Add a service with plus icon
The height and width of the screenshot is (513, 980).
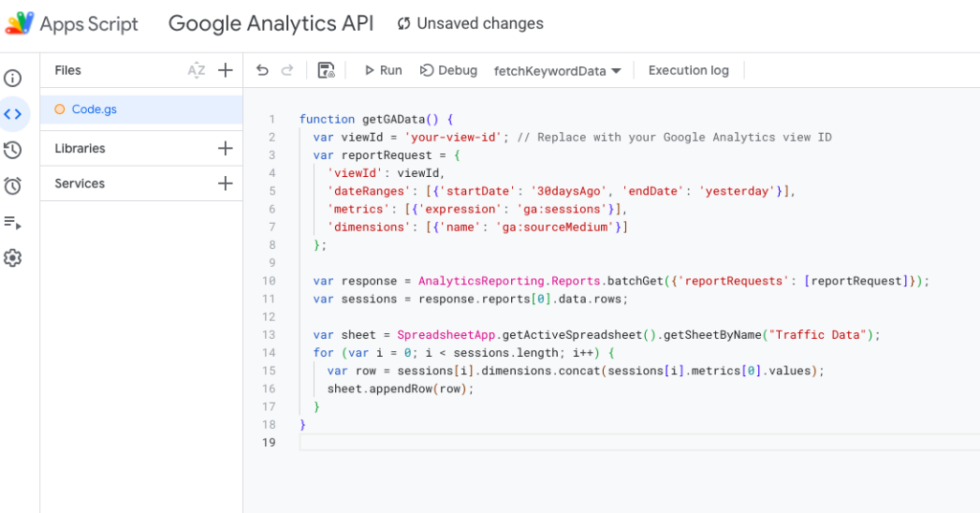225,183
